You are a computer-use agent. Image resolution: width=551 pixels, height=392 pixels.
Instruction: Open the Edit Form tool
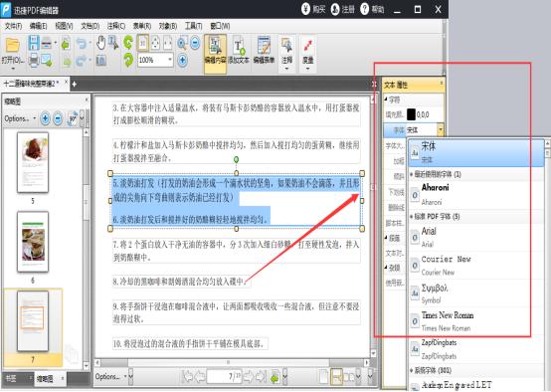click(264, 51)
